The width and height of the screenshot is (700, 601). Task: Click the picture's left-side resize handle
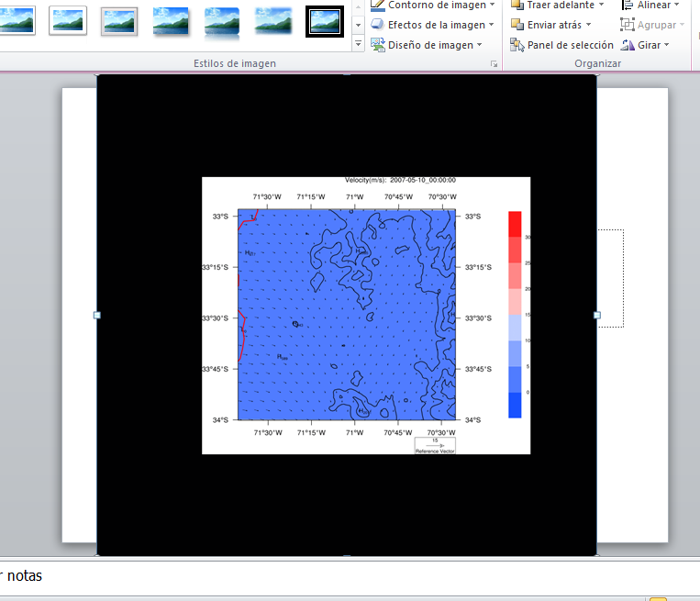pyautogui.click(x=97, y=315)
